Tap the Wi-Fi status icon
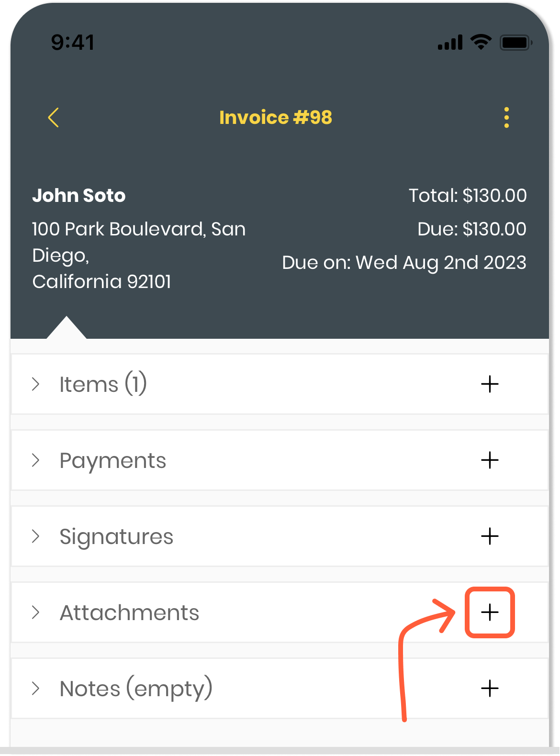560x756 pixels. pos(481,42)
